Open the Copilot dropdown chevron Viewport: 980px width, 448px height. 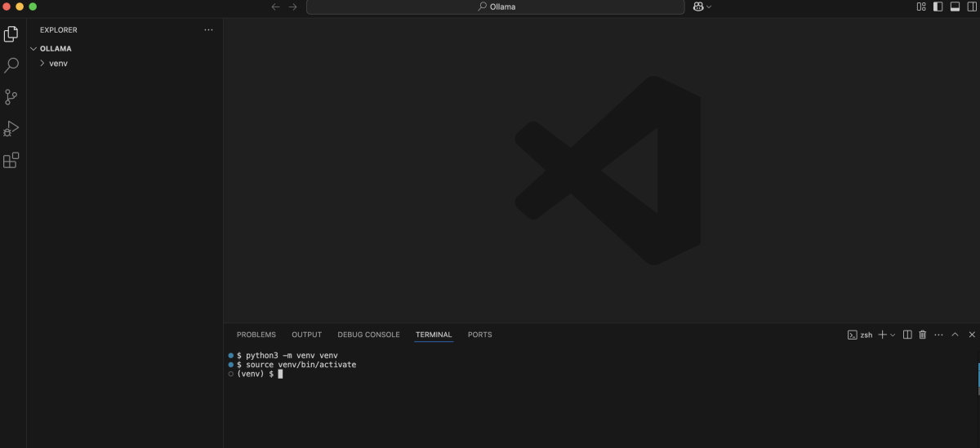(709, 7)
